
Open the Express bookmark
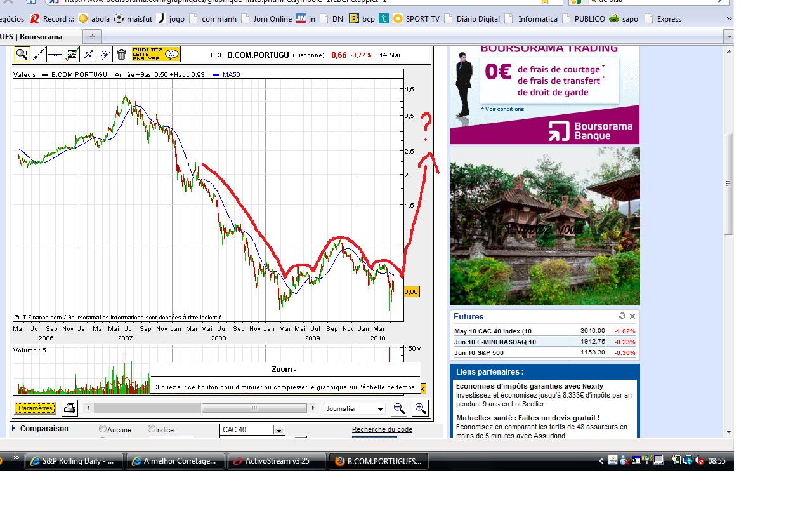[663, 19]
